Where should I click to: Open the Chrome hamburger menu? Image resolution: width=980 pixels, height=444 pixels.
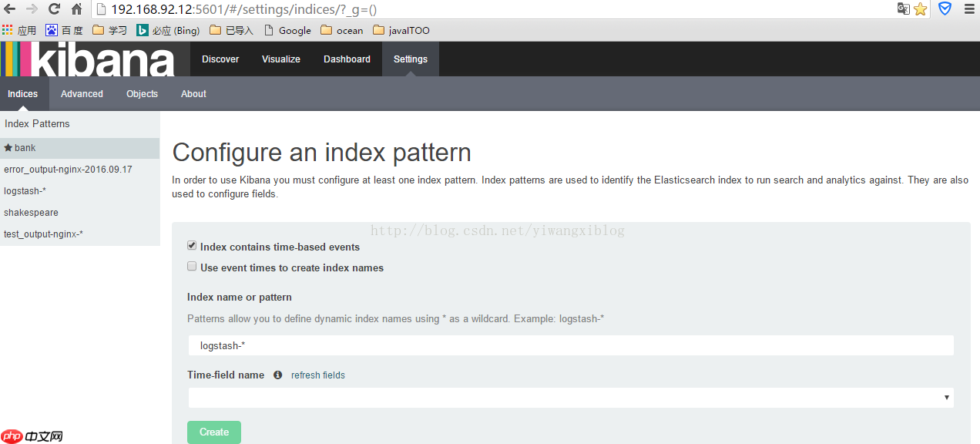[969, 9]
